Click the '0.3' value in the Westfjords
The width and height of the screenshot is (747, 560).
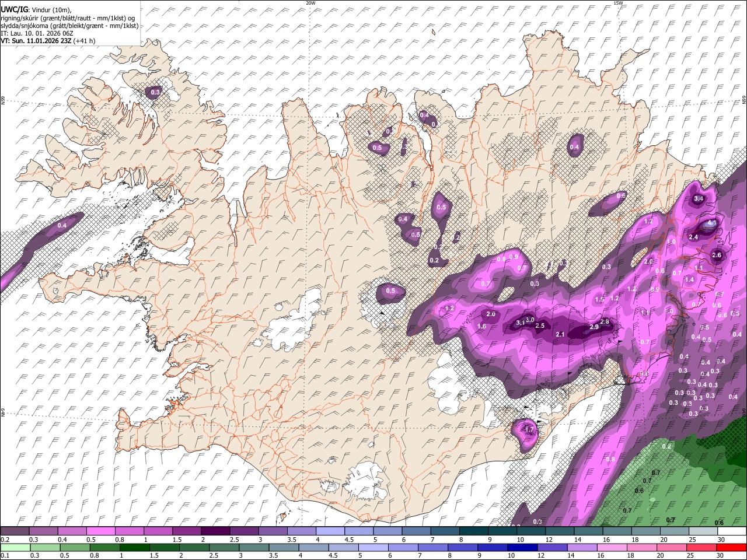(x=155, y=92)
